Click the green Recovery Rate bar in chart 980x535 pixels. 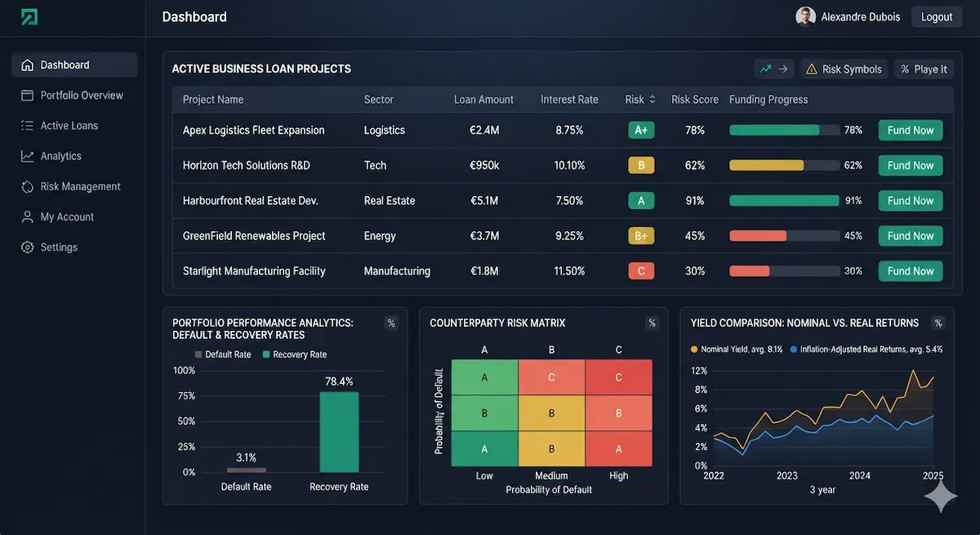[339, 432]
